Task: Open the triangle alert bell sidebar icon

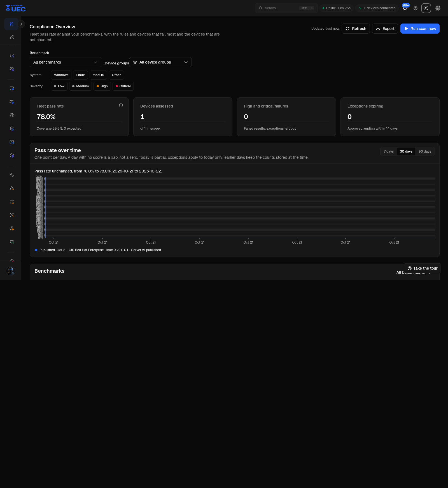Action: pyautogui.click(x=12, y=188)
